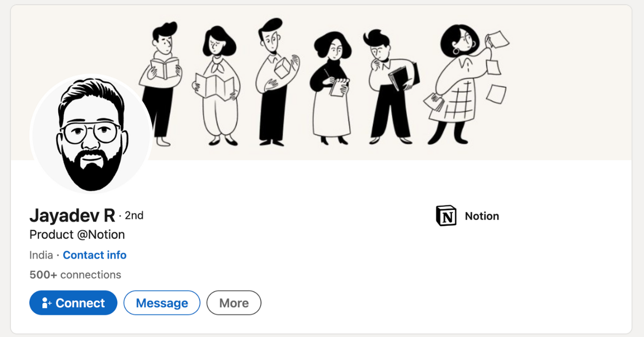644x337 pixels.
Task: Click the Product @Notion headline text
Action: click(x=77, y=235)
